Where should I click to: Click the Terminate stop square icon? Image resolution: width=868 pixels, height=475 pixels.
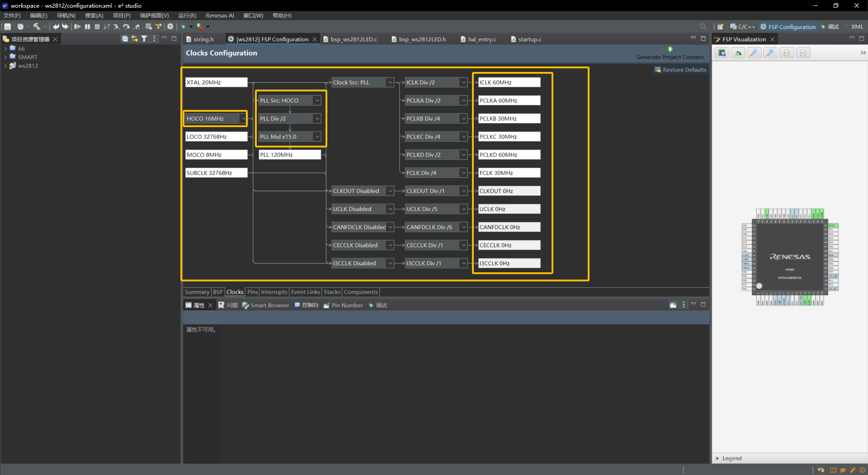[x=97, y=27]
